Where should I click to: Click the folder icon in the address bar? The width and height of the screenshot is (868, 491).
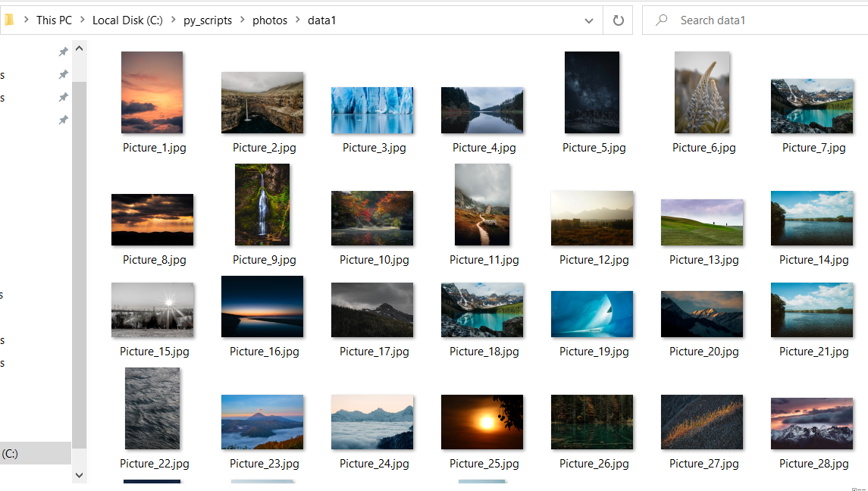tap(8, 20)
